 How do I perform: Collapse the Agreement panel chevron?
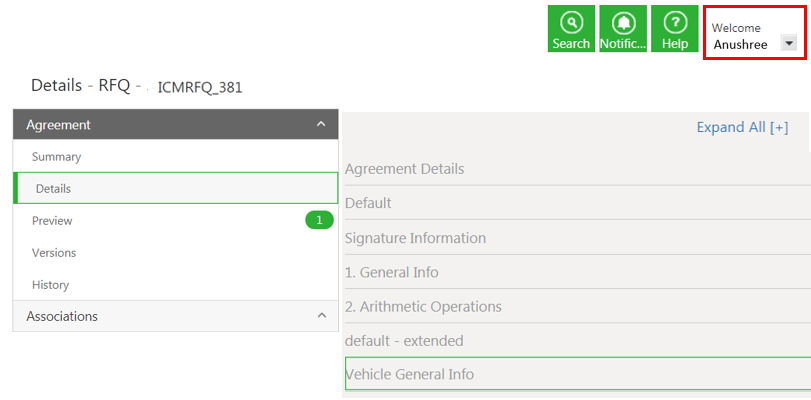coord(320,124)
